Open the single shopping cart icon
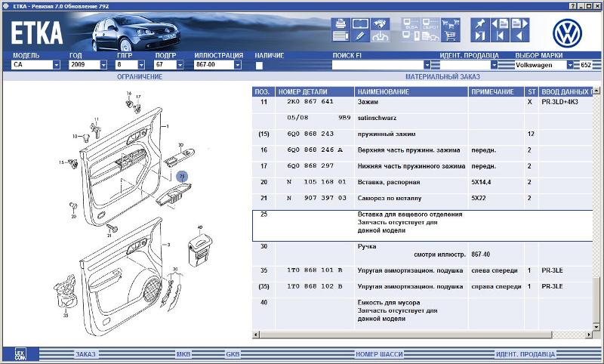The image size is (604, 364). pyautogui.click(x=450, y=36)
